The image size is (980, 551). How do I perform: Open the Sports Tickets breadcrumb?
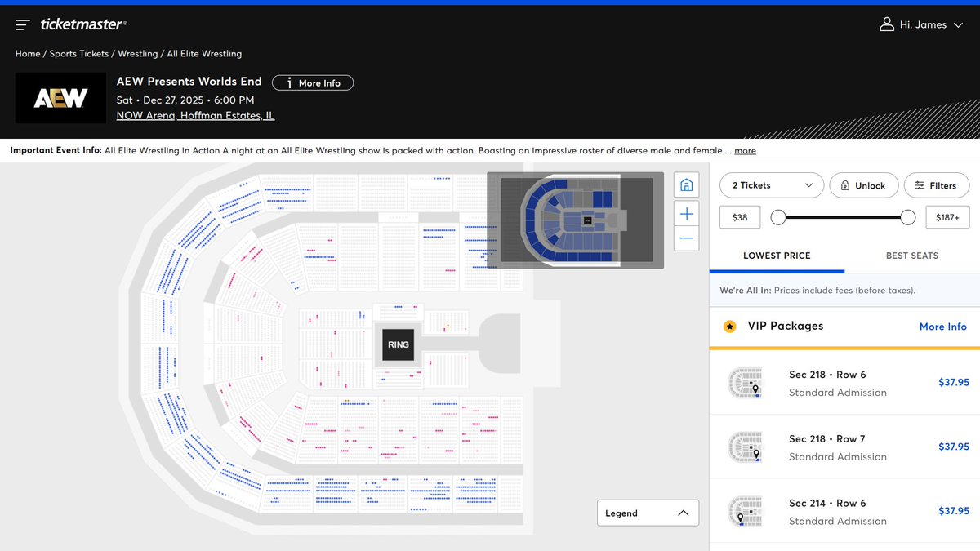tap(79, 54)
